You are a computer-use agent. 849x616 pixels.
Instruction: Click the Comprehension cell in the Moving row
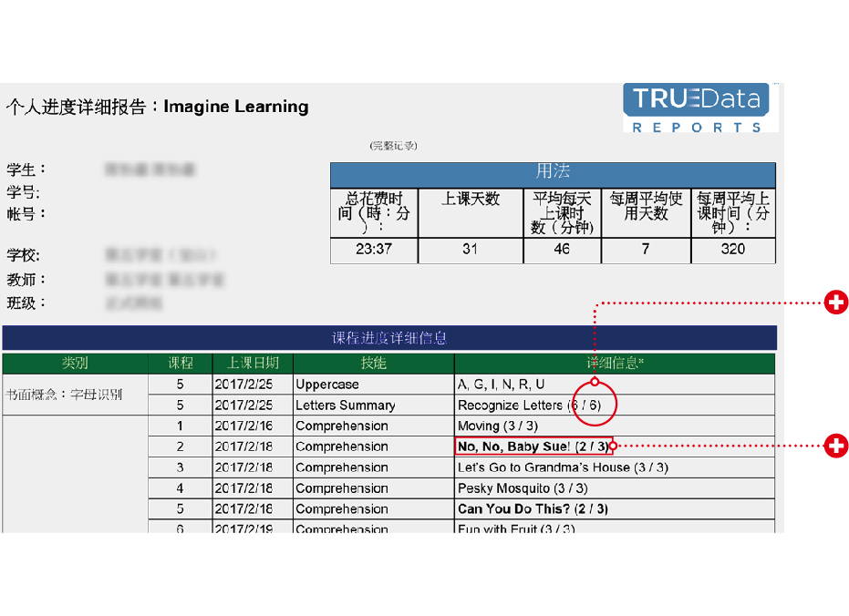[x=374, y=426]
